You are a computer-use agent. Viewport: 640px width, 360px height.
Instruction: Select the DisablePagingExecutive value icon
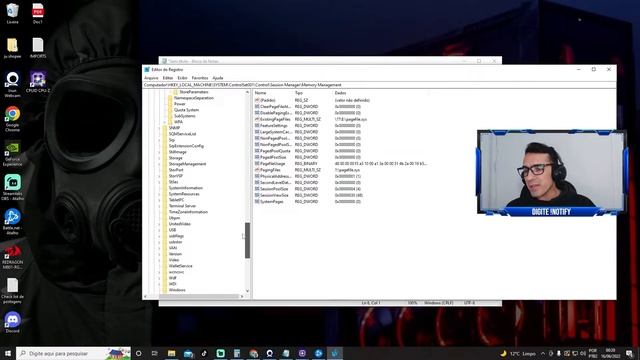pyautogui.click(x=257, y=113)
